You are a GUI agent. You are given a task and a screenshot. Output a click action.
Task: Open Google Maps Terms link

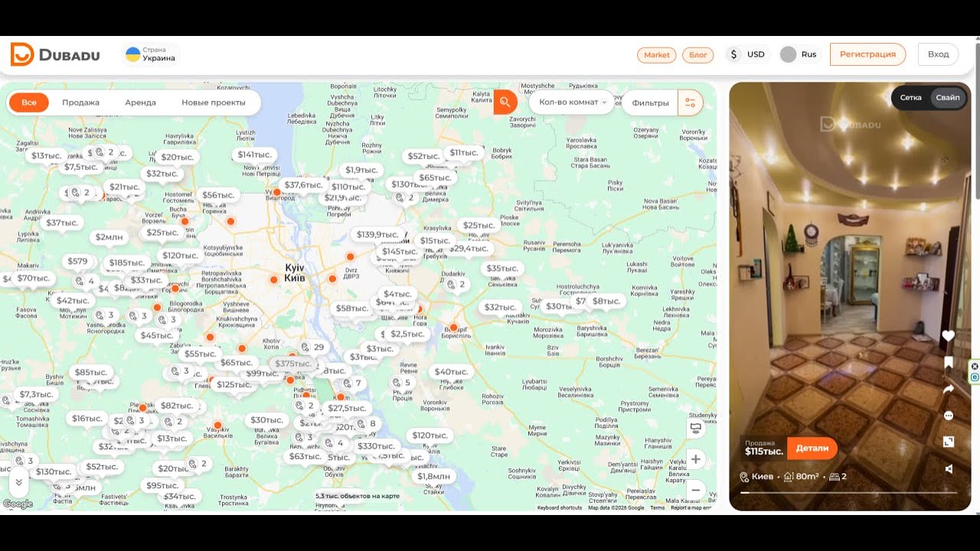(x=657, y=507)
